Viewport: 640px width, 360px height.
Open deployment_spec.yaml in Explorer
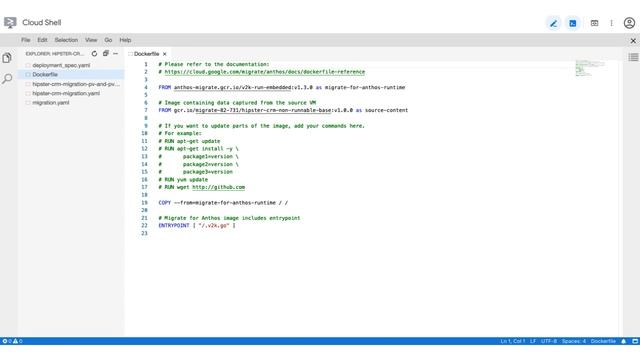[x=61, y=65]
